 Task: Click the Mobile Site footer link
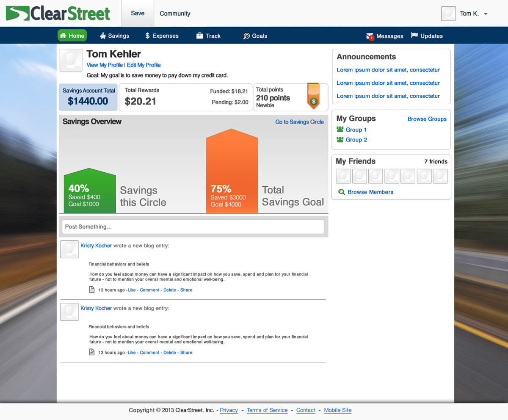[338, 410]
